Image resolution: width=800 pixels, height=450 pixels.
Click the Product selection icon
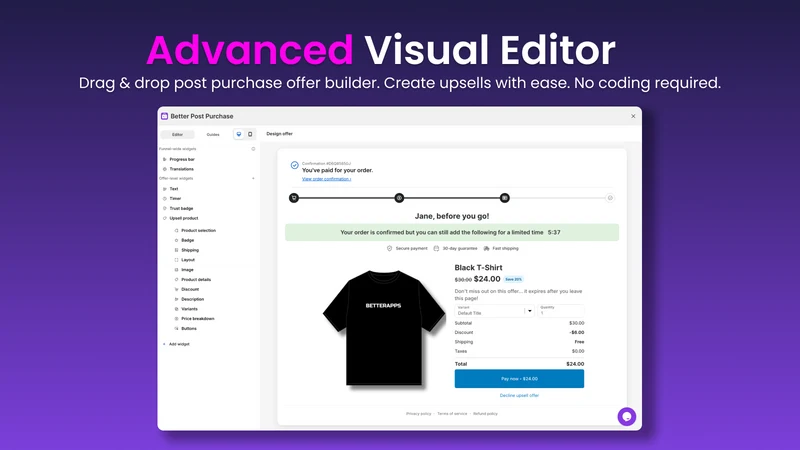[177, 231]
